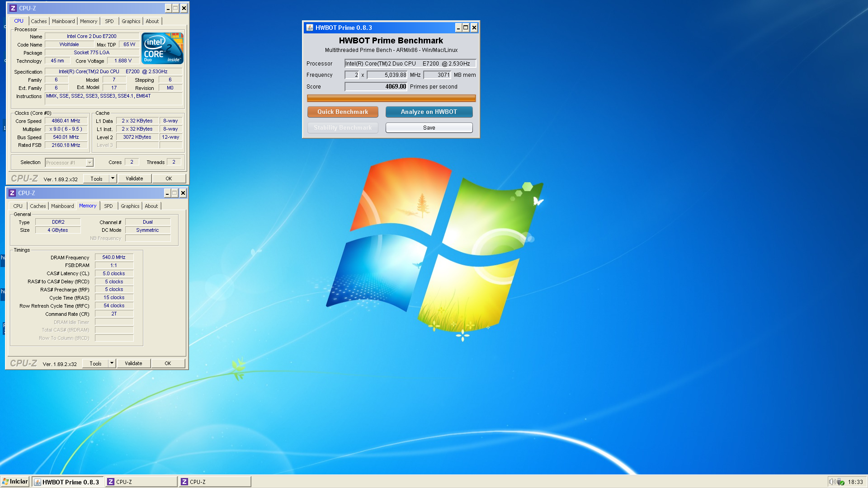Switch to CPU tab in Memory CPU-Z window

click(18, 206)
